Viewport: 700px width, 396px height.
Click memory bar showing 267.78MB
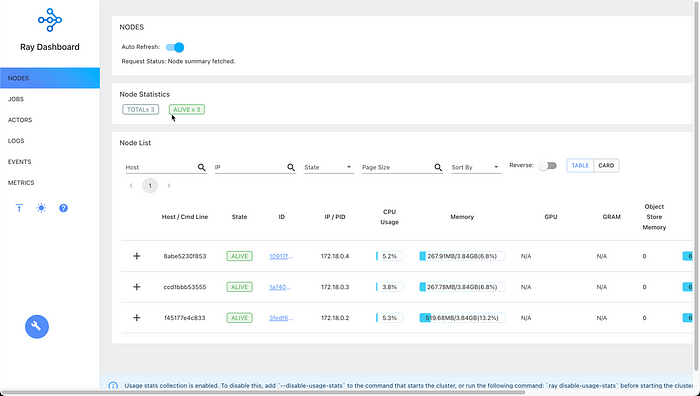tap(462, 287)
